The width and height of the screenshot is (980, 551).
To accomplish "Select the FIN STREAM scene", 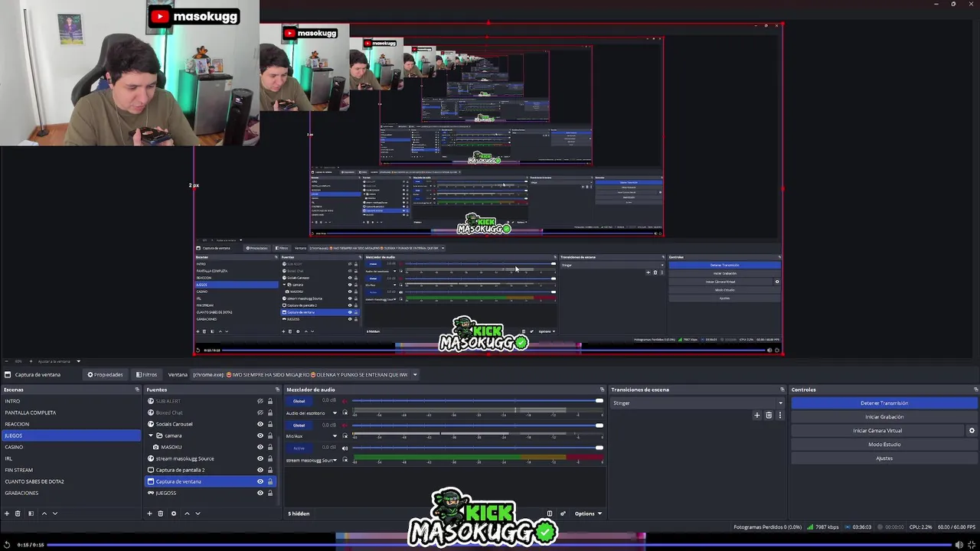I will [70, 470].
